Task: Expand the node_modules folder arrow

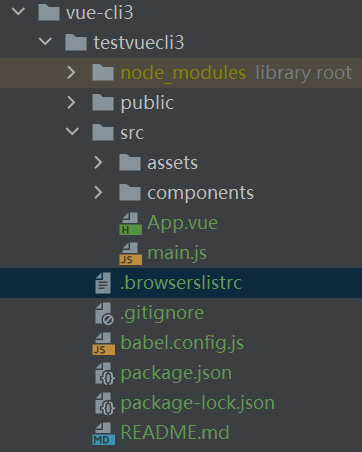Action: click(71, 72)
